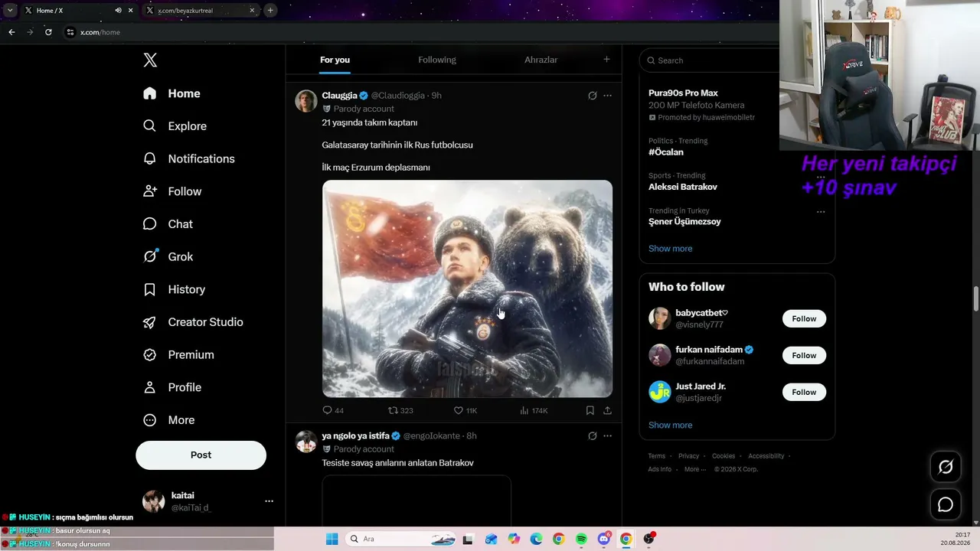The image size is (980, 551).
Task: Open the floating Grok button
Action: (946, 467)
